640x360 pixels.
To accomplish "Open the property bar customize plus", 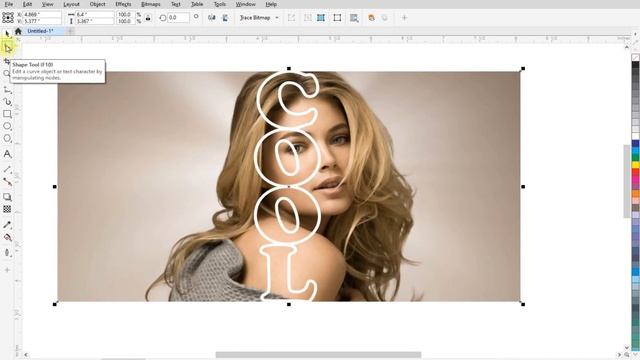I will (x=404, y=18).
